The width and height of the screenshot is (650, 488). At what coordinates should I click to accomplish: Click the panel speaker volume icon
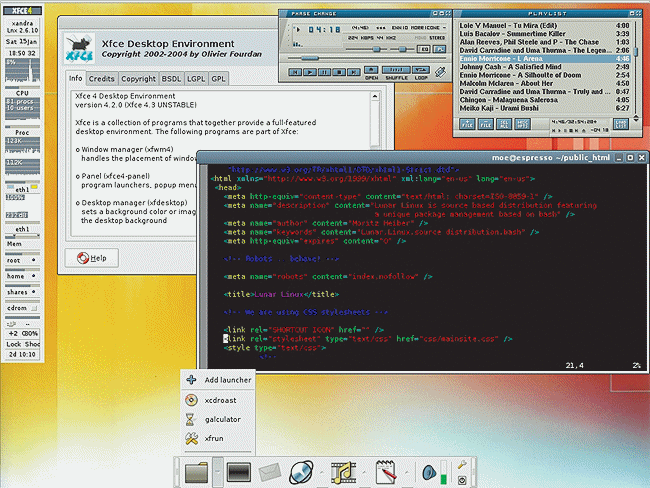click(429, 472)
